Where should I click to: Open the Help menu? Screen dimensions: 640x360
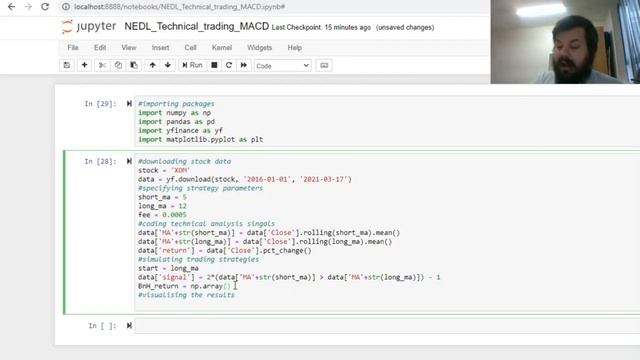(294, 48)
